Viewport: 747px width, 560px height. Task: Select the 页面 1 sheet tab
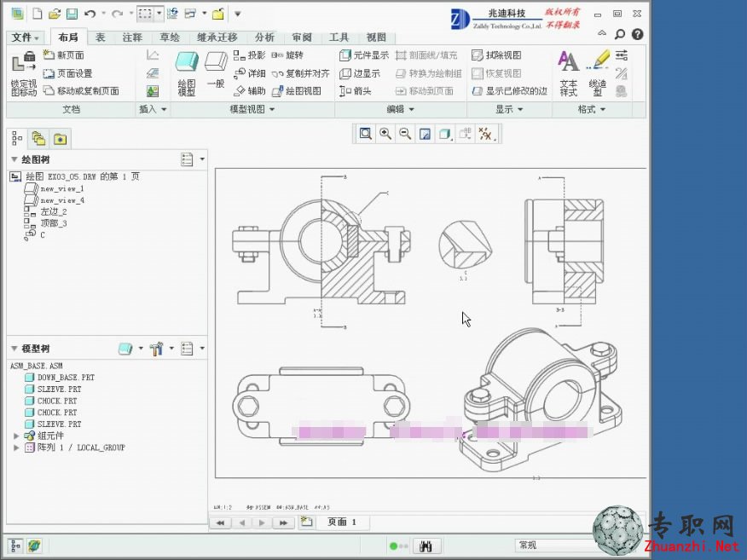tap(342, 522)
